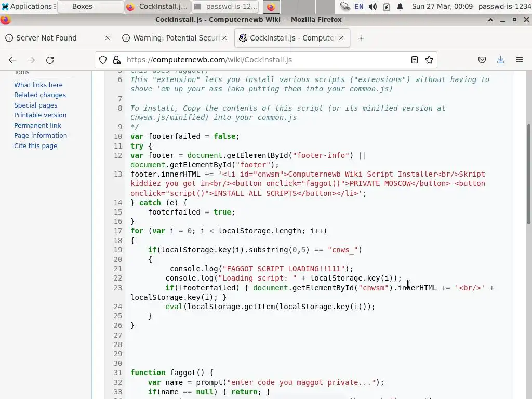Bookmark this page with the star icon
Image resolution: width=532 pixels, height=399 pixels.
tap(429, 60)
